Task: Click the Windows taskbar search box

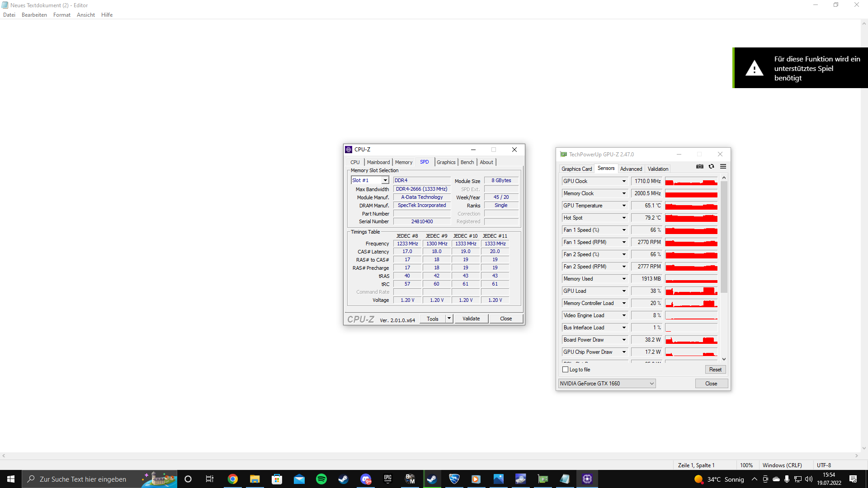Action: coord(99,479)
